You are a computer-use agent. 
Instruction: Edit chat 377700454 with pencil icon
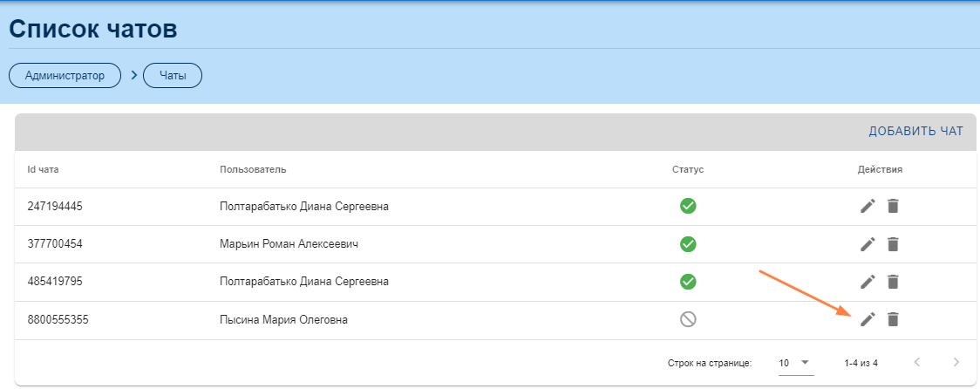pos(867,244)
